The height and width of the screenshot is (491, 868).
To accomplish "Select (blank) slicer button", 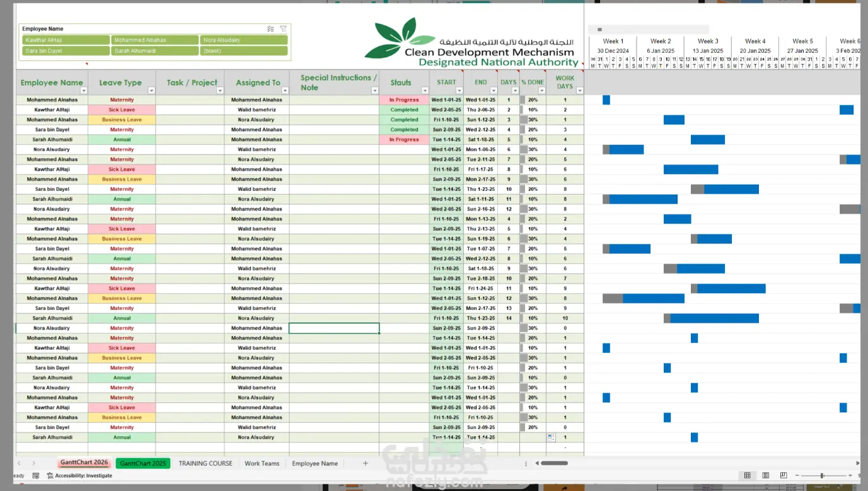I will [x=244, y=51].
